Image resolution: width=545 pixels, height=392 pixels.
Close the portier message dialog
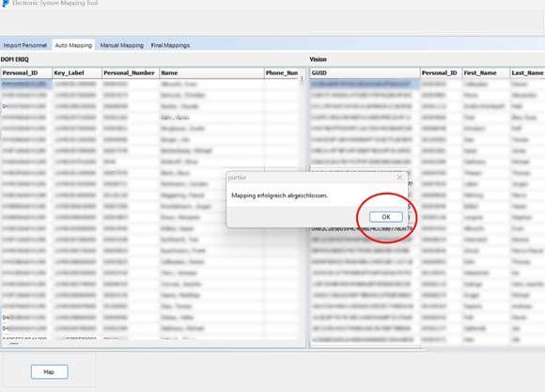tap(399, 178)
